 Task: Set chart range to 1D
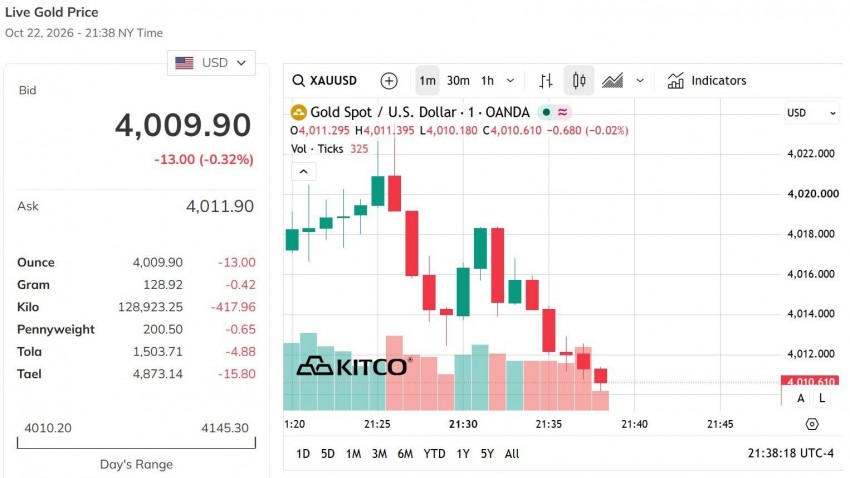tap(303, 454)
